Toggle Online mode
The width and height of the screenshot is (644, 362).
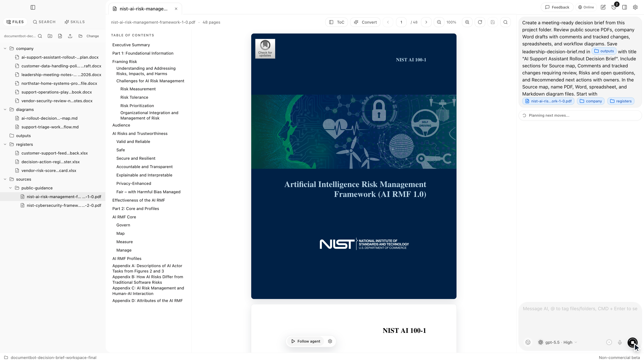(x=586, y=7)
